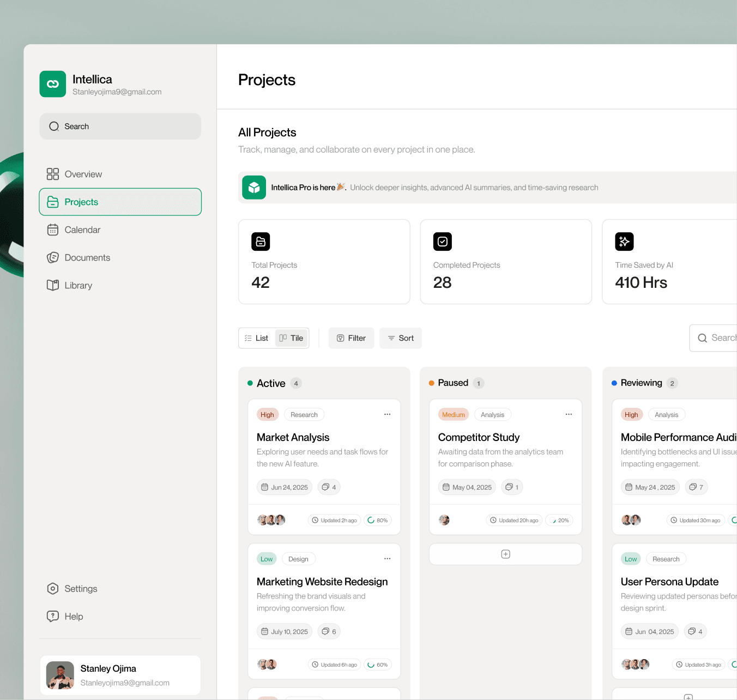Click Marketing Website Redesign 60% progress indicator
Image resolution: width=737 pixels, height=700 pixels.
point(378,665)
